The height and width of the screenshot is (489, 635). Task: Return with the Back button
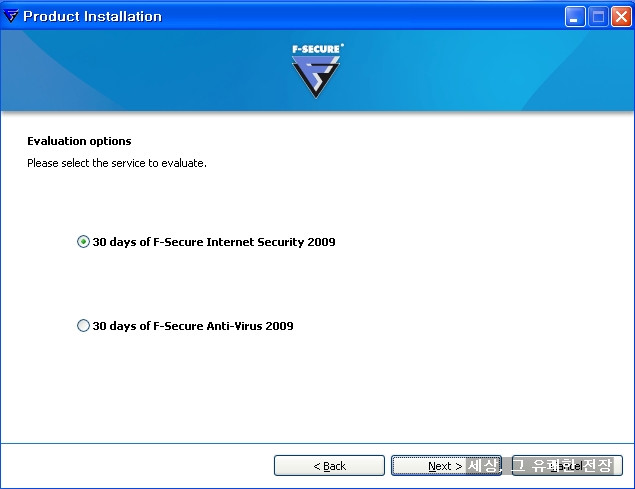click(329, 466)
